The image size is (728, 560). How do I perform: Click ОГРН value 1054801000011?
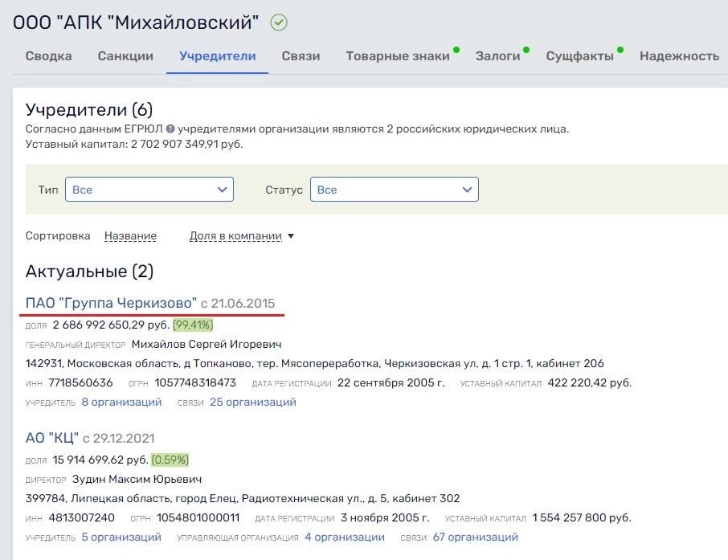click(198, 517)
